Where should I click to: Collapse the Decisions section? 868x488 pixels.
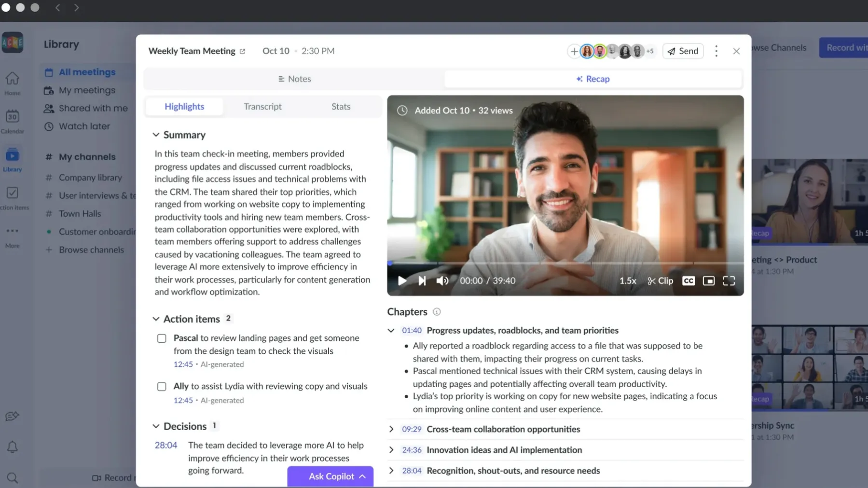pyautogui.click(x=156, y=426)
